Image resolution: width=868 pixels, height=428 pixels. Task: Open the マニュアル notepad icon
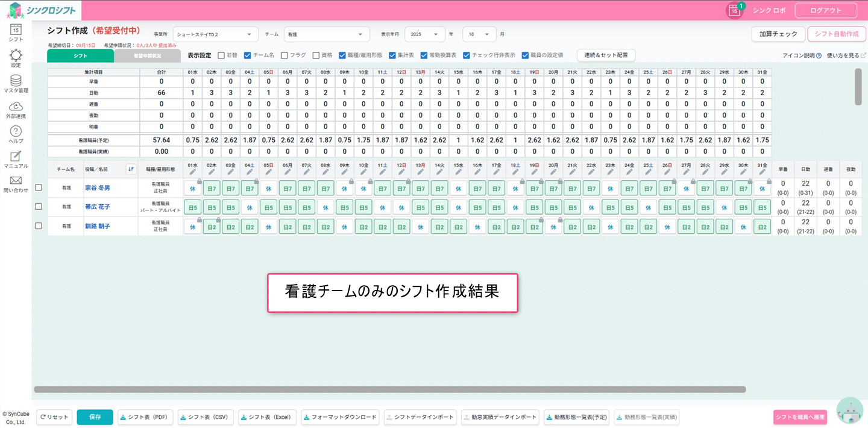16,156
